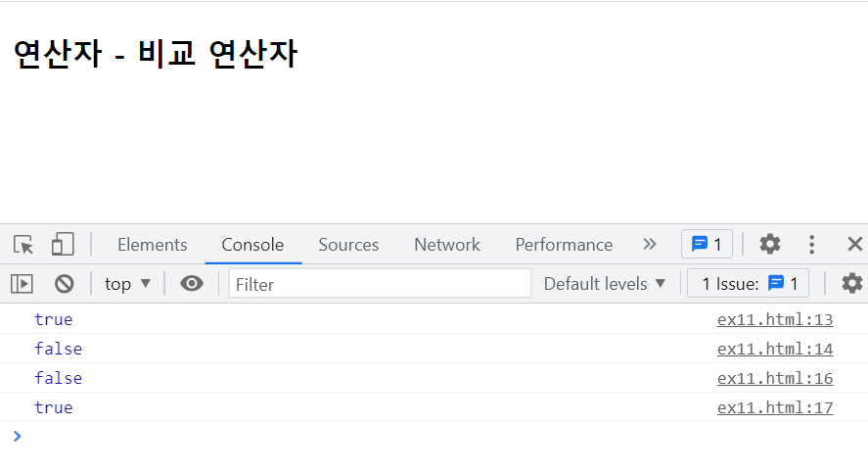Open source link ex11.html:16
This screenshot has width=868, height=471.
(x=775, y=378)
